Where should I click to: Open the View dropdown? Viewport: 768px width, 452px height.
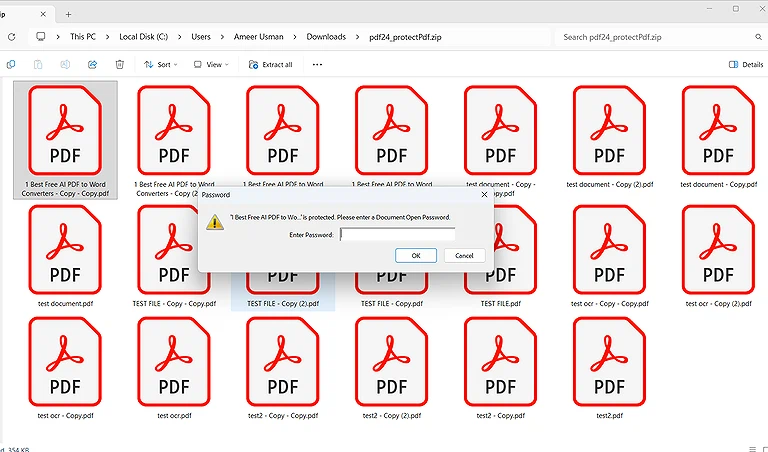pyautogui.click(x=211, y=65)
